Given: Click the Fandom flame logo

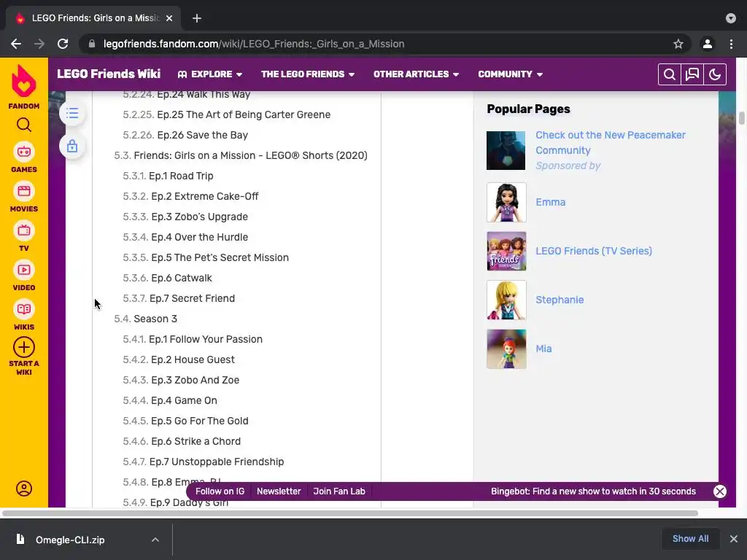Looking at the screenshot, I should (x=24, y=81).
